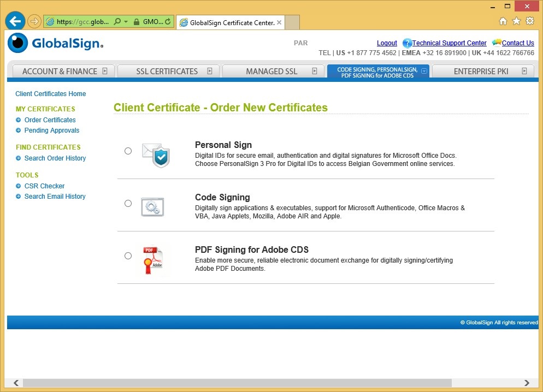Open the Pending Approvals link
Screen dimensions: 543x392
(x=51, y=130)
